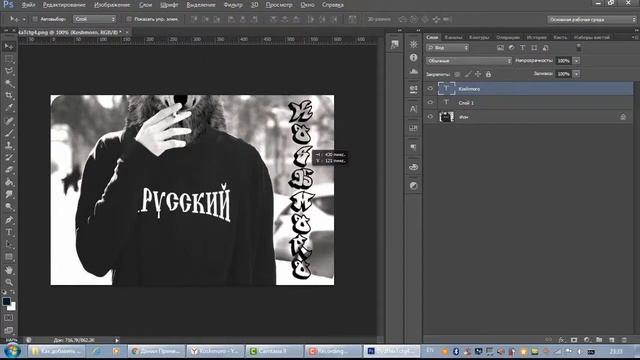640x360 pixels.
Task: Select the Lasso tool
Action: tap(9, 71)
